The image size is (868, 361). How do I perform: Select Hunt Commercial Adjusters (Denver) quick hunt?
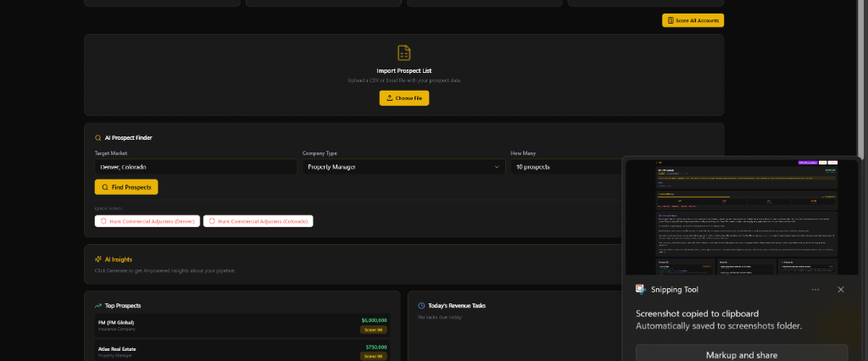click(x=147, y=221)
